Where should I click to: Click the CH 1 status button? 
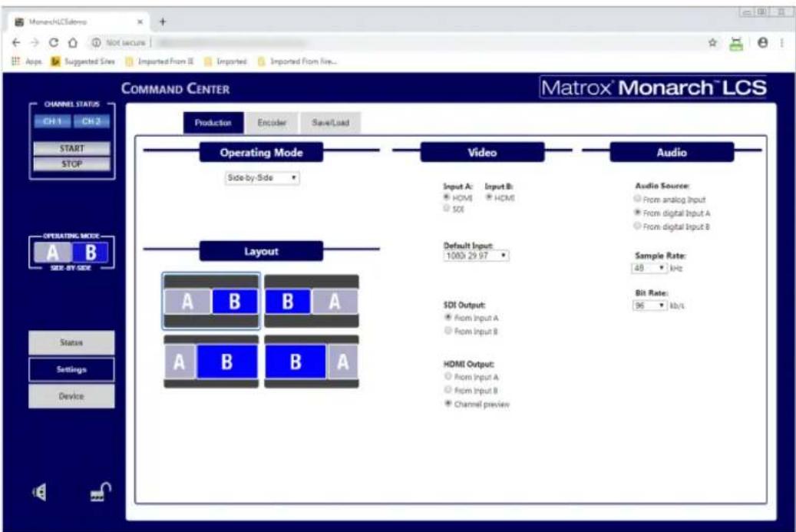[x=52, y=121]
